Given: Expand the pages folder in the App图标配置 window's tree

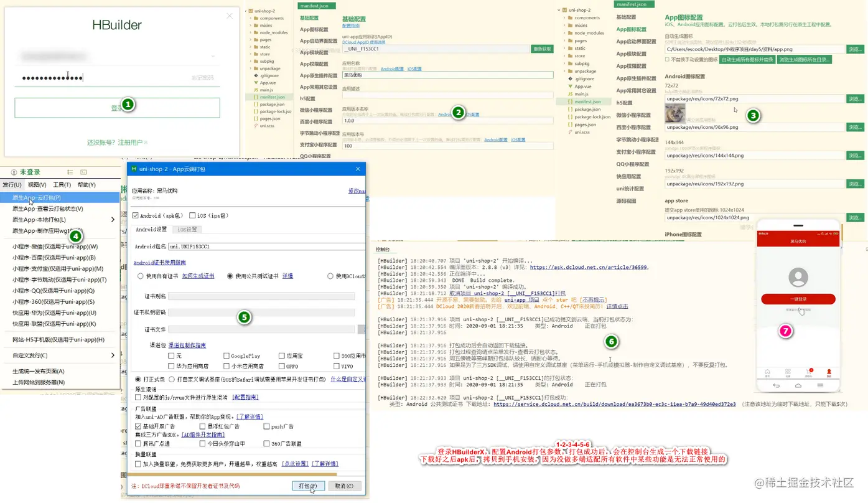Looking at the screenshot, I should (565, 40).
